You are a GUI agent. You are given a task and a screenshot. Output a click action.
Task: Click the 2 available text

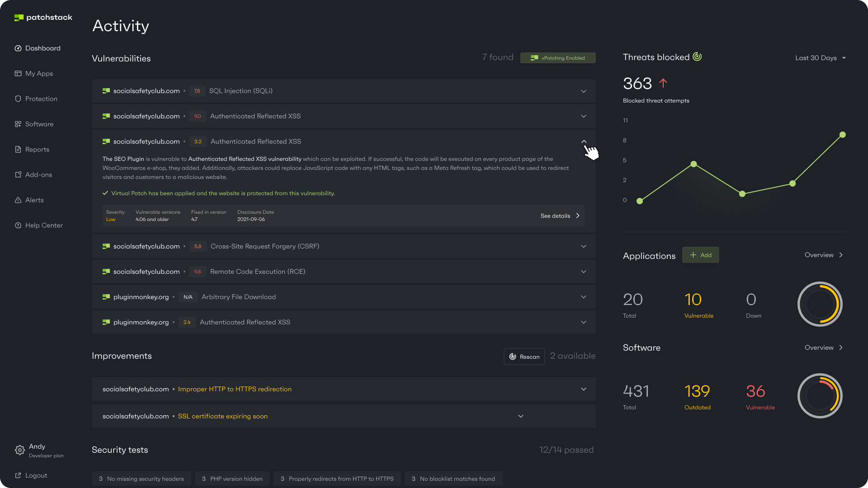tap(573, 356)
